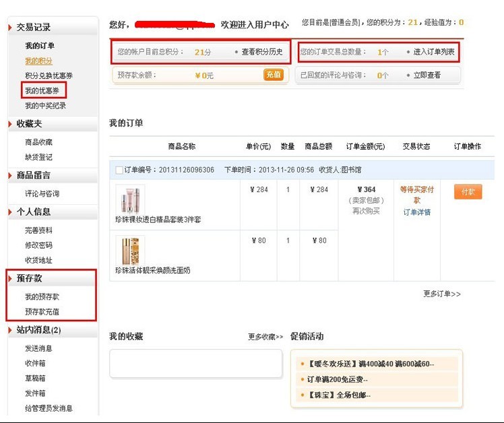Expand the 交易记录 sidebar section arrow

10,28
